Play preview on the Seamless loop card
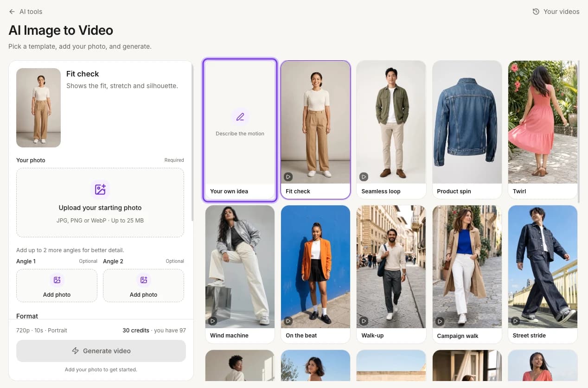The width and height of the screenshot is (588, 388). 364,177
